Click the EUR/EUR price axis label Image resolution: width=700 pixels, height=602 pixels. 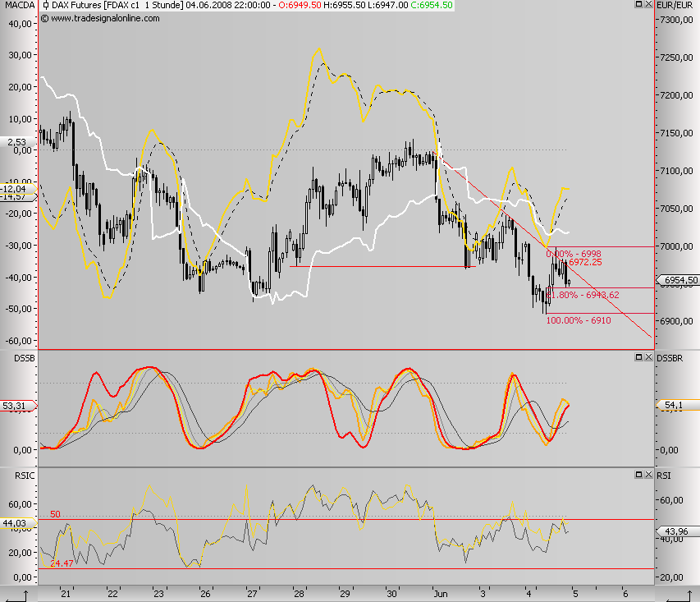tap(675, 6)
